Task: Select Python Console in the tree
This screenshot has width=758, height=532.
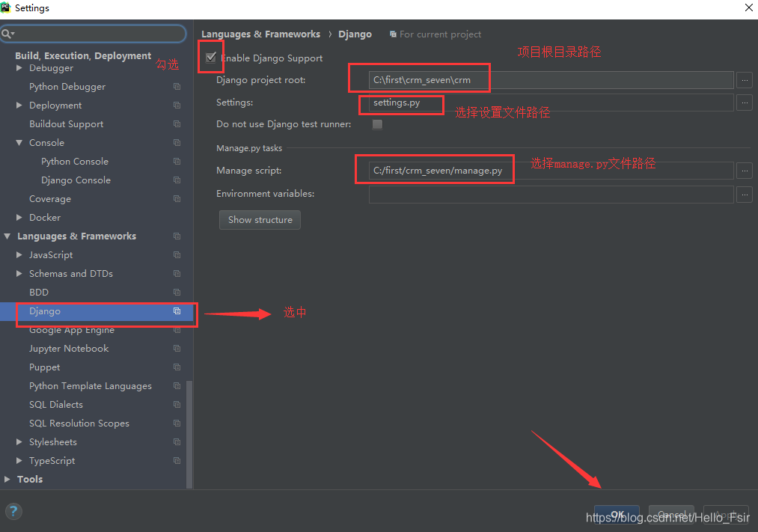Action: tap(74, 162)
